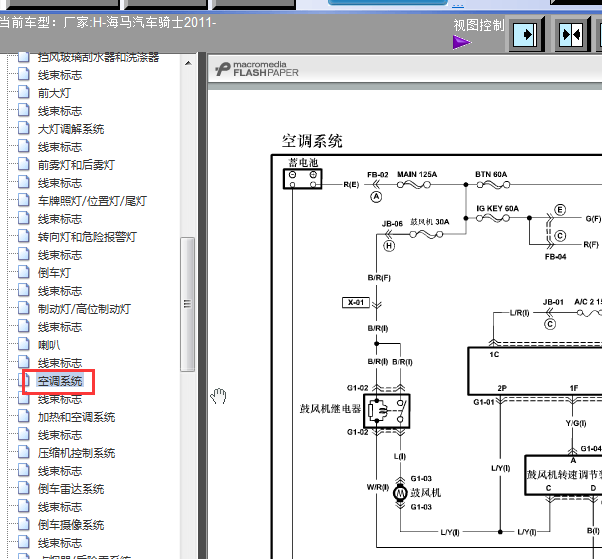Open 线束标志 entry directly below 倒车灯
This screenshot has width=602, height=559.
click(x=60, y=291)
